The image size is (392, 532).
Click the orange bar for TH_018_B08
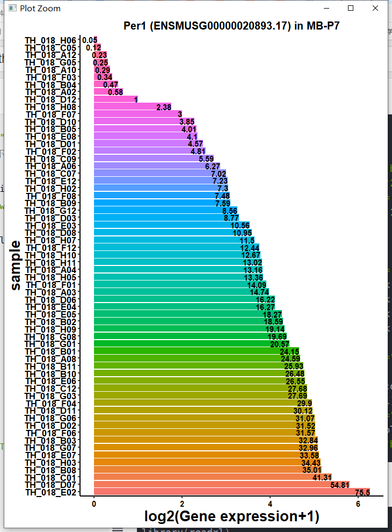point(208,470)
